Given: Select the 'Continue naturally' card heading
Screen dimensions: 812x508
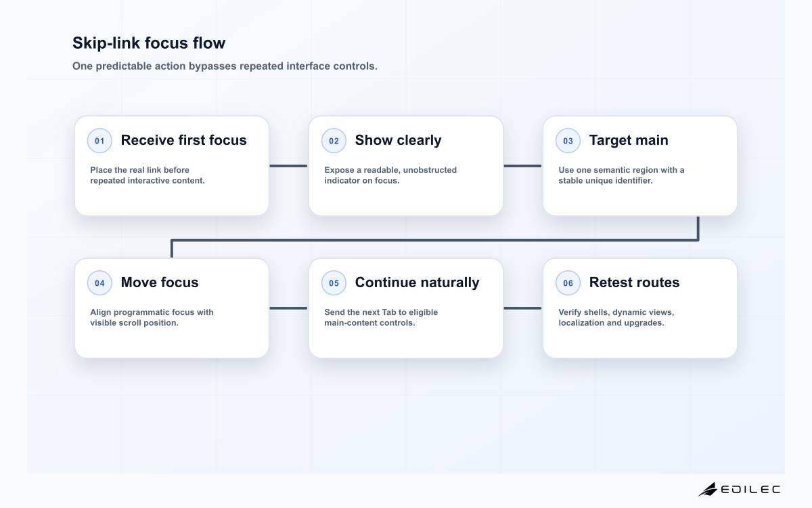Looking at the screenshot, I should (417, 282).
